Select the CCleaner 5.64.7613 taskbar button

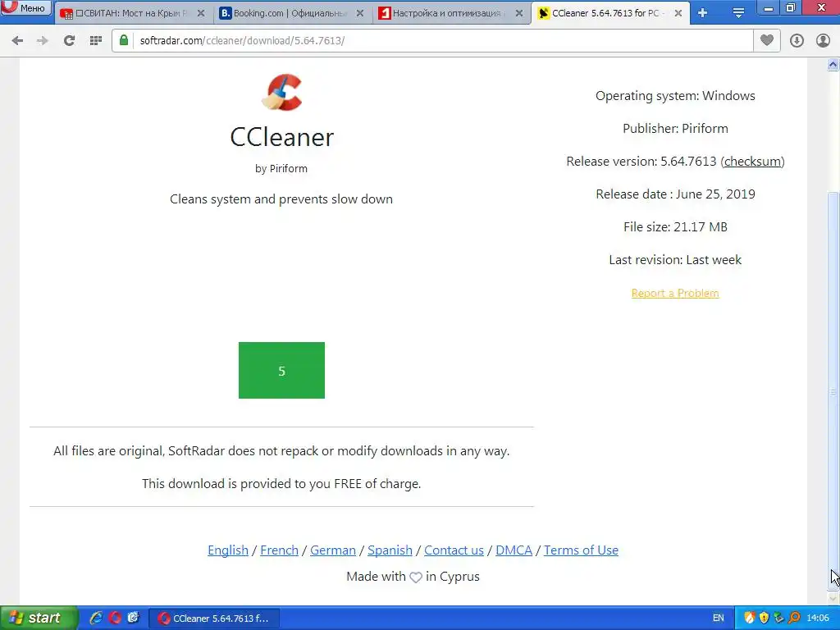[213, 619]
